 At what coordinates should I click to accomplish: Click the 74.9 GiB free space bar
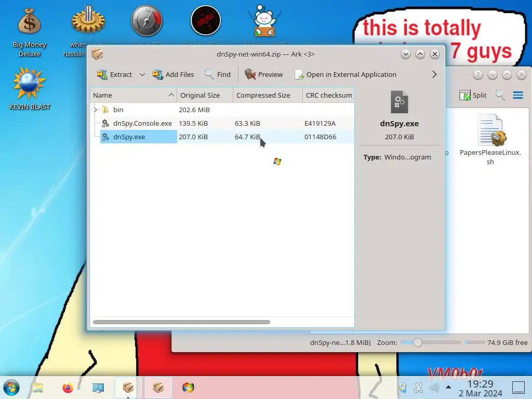[475, 342]
